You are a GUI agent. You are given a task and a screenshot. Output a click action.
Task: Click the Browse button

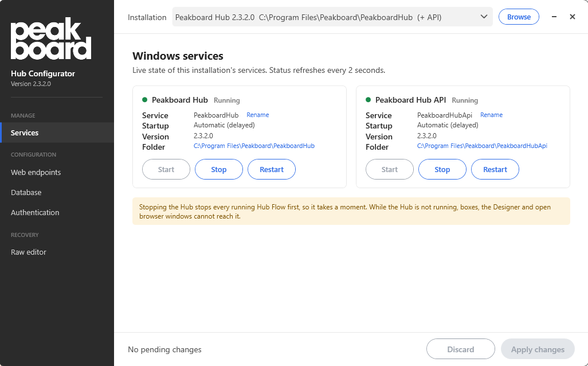(x=519, y=17)
